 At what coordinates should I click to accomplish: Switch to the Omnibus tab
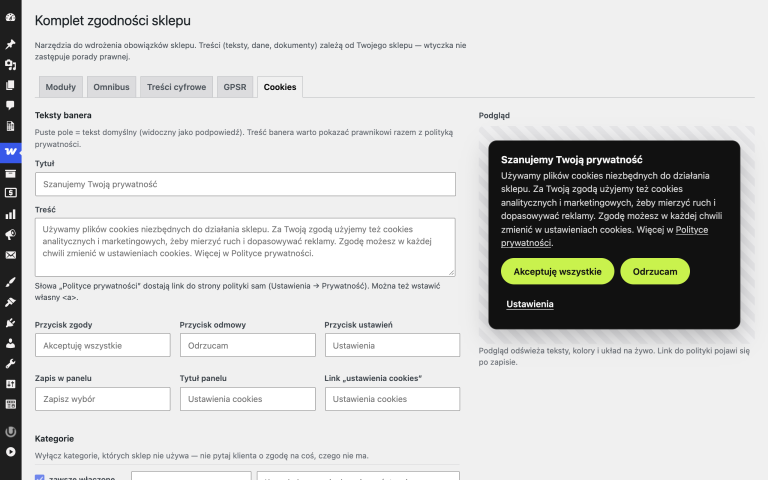click(x=111, y=87)
